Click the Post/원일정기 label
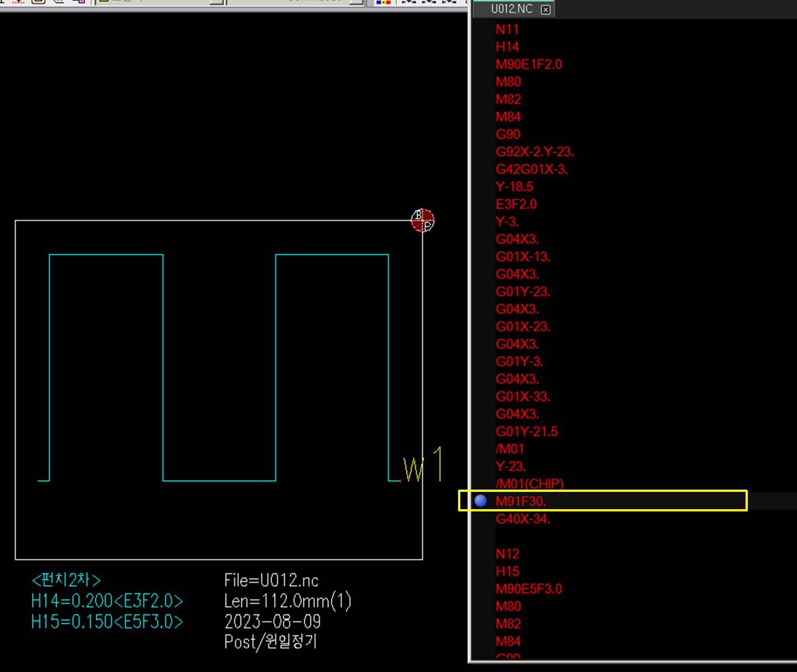 271,641
